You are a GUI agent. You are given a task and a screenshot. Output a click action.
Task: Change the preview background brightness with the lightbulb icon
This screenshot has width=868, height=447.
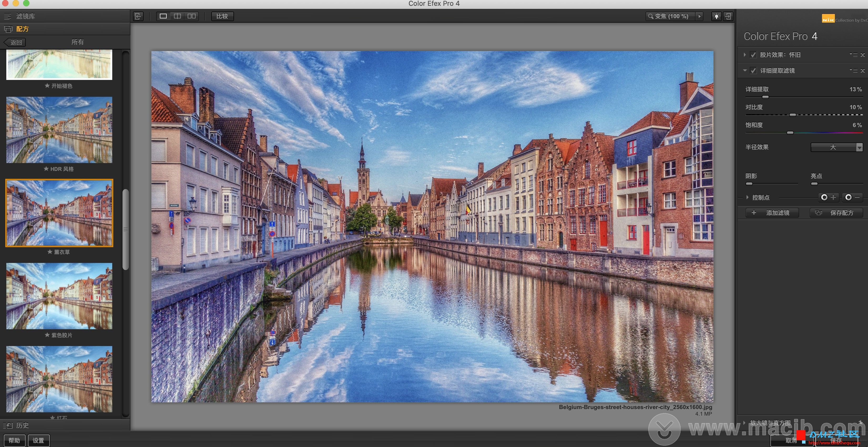(716, 16)
